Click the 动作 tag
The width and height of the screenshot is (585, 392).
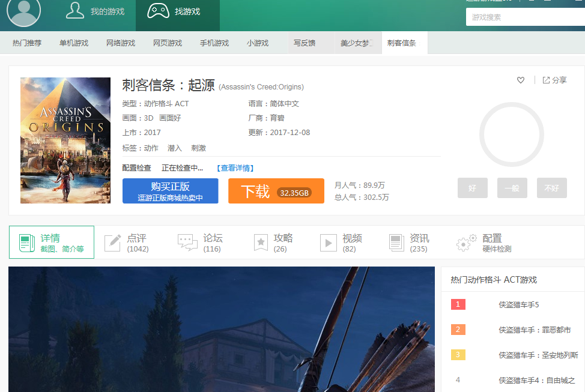point(151,148)
